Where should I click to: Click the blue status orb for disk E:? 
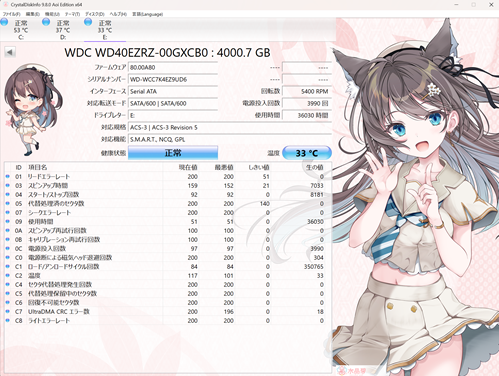tap(88, 22)
